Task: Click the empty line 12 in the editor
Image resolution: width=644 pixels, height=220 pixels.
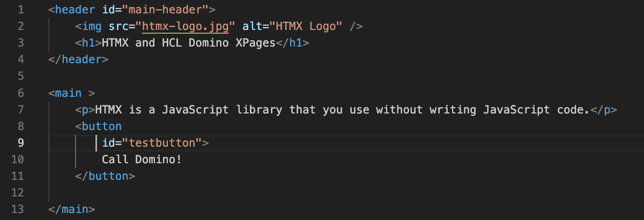Action: coord(214,193)
